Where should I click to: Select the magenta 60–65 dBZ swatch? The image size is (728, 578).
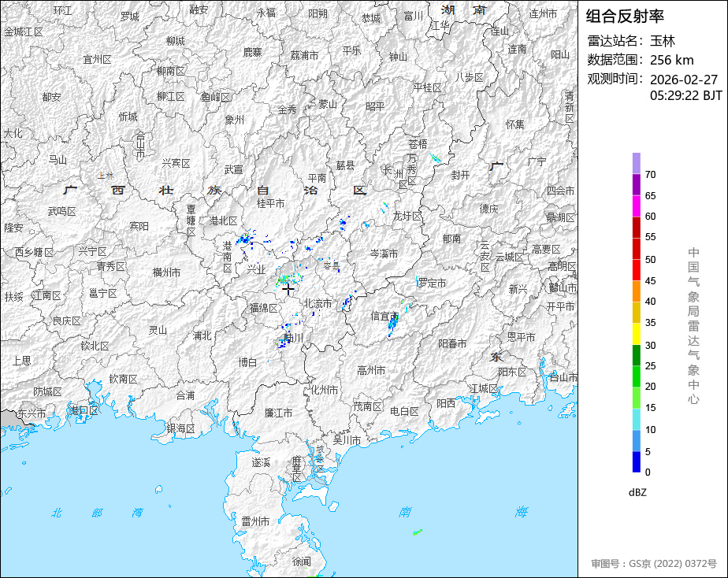pyautogui.click(x=637, y=206)
